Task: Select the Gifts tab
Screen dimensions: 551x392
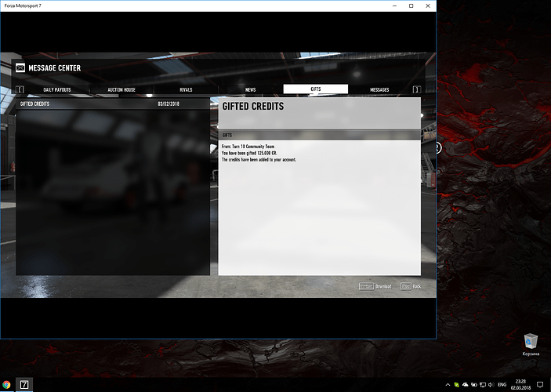Action: click(x=316, y=89)
